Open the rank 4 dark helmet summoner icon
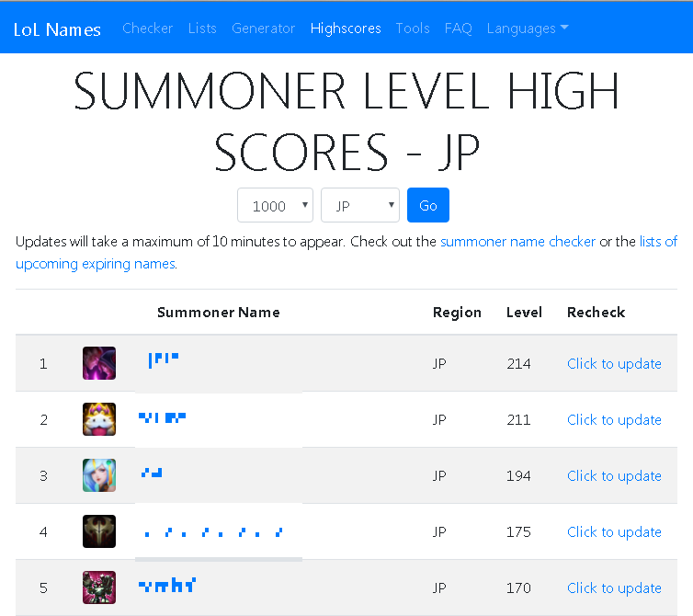The height and width of the screenshot is (616, 693). point(99,531)
